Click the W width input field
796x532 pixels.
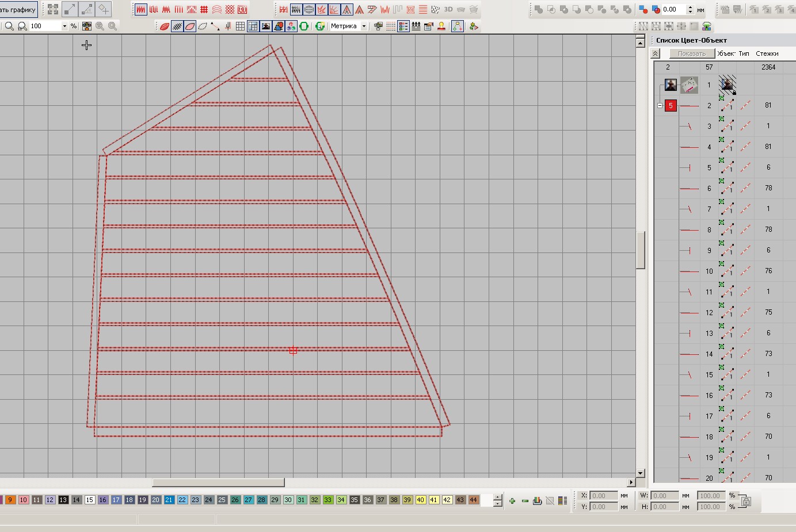point(665,496)
